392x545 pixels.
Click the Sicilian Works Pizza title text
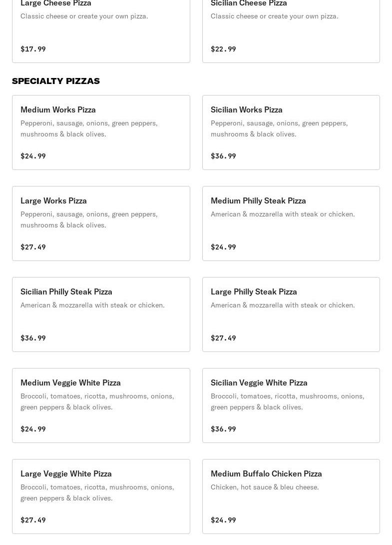click(247, 110)
